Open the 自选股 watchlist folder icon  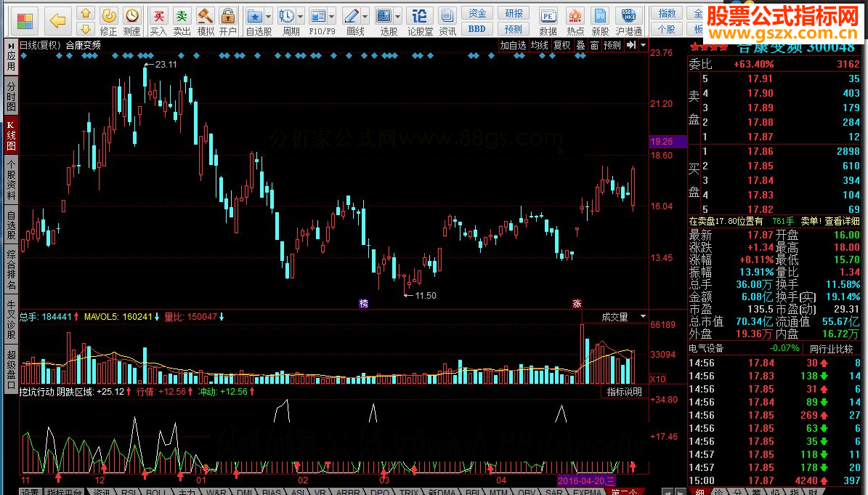pyautogui.click(x=255, y=17)
